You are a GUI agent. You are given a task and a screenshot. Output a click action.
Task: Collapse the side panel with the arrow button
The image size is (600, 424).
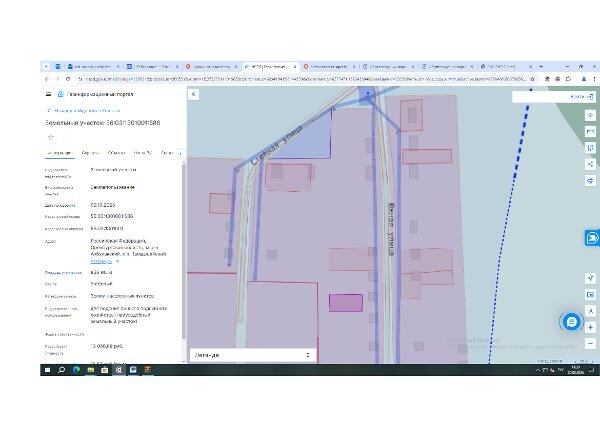tap(194, 94)
